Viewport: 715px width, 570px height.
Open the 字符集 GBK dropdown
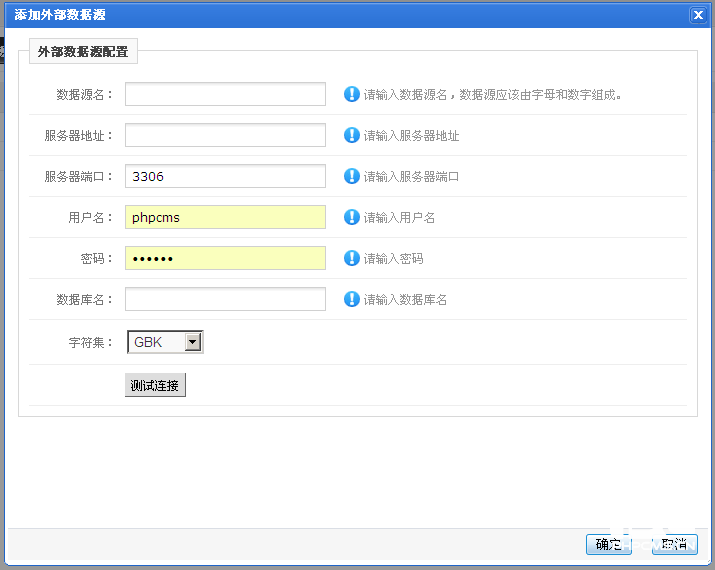click(x=165, y=343)
